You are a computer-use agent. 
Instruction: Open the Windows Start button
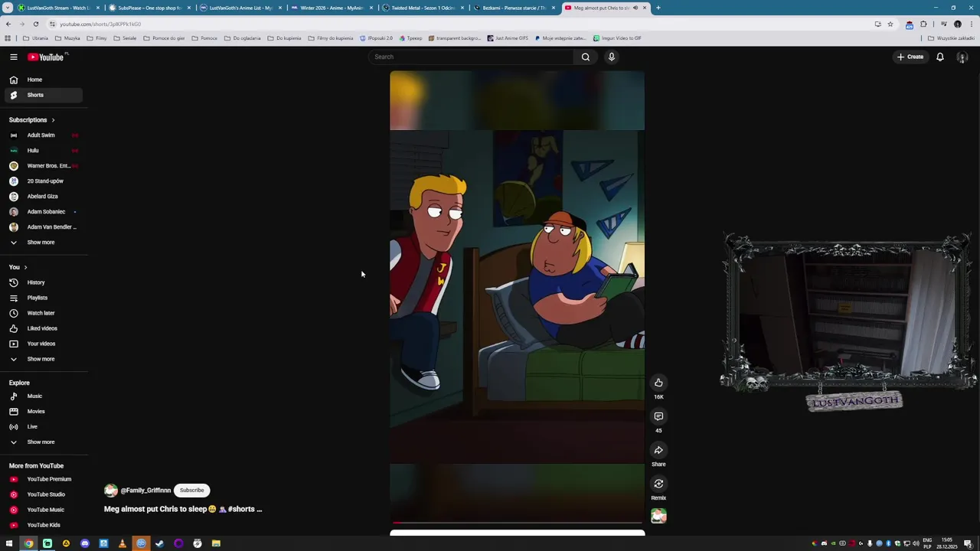coord(9,543)
